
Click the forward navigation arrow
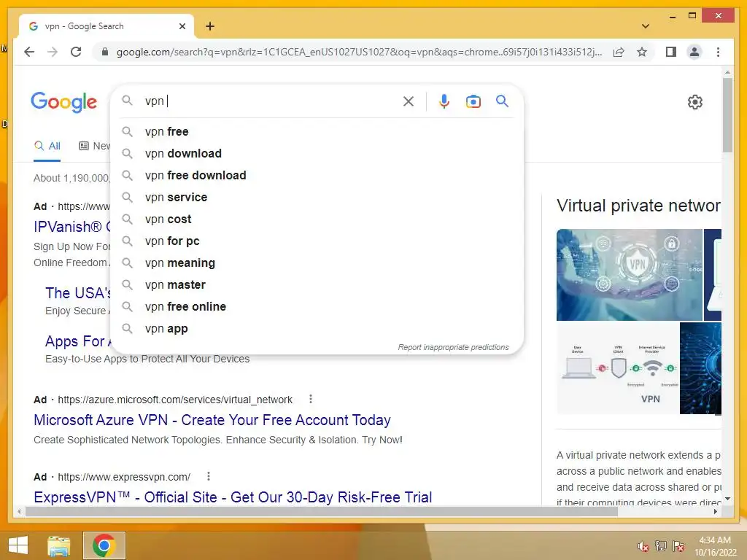tap(53, 52)
